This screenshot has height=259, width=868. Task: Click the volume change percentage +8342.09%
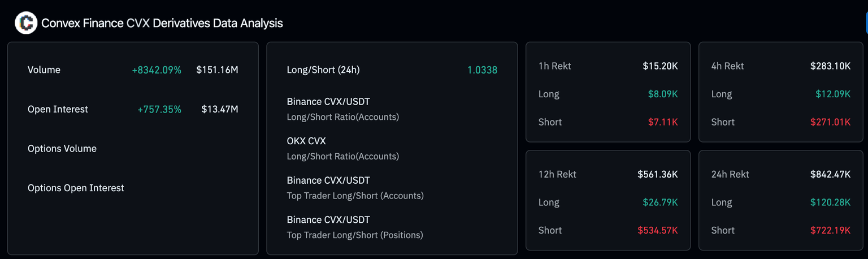157,70
